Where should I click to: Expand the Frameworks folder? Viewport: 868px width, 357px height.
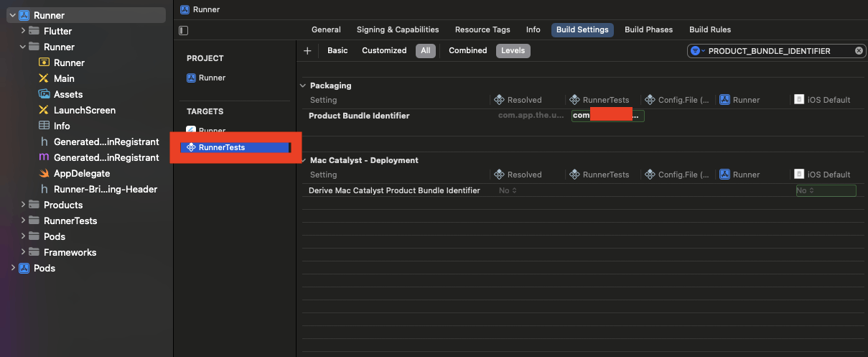pos(23,252)
